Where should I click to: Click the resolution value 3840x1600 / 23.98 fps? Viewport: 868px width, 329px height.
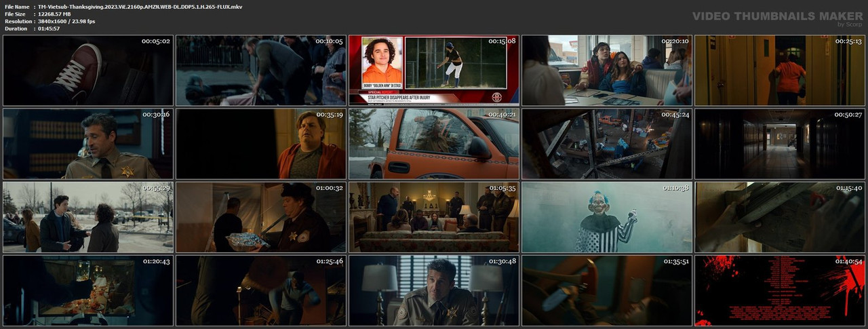click(x=66, y=21)
